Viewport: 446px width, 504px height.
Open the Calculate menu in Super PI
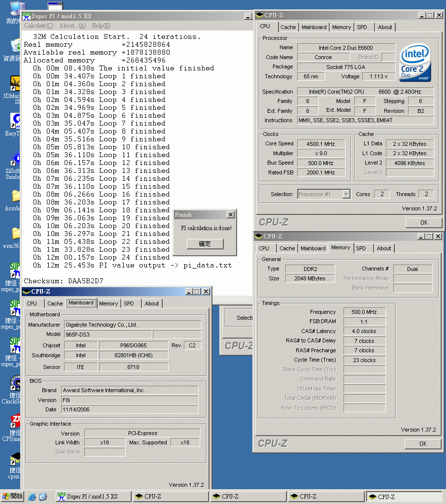(38, 26)
